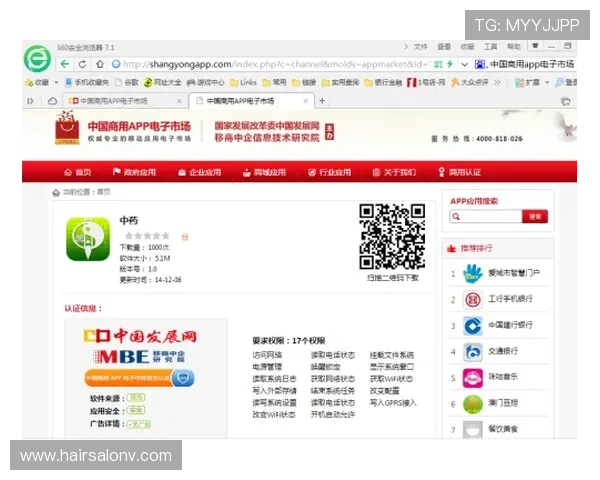Image resolution: width=600 pixels, height=480 pixels.
Task: Open 商用认证 navigation item
Action: (x=460, y=172)
